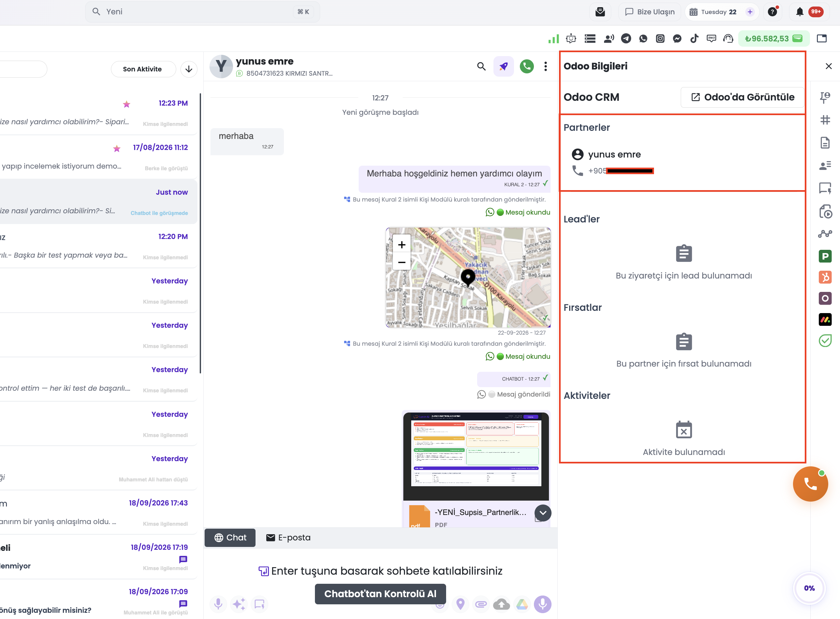The height and width of the screenshot is (619, 840).
Task: Toggle the panel layout window icon
Action: pos(822,38)
